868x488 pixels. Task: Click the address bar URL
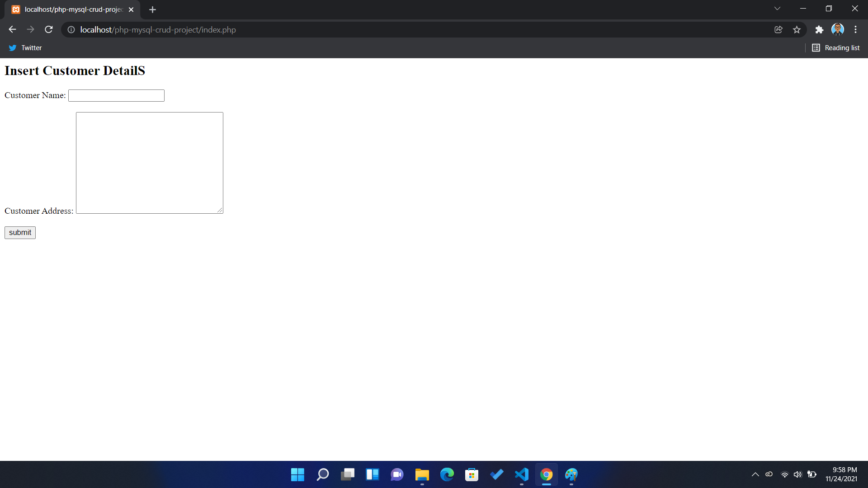pyautogui.click(x=157, y=29)
